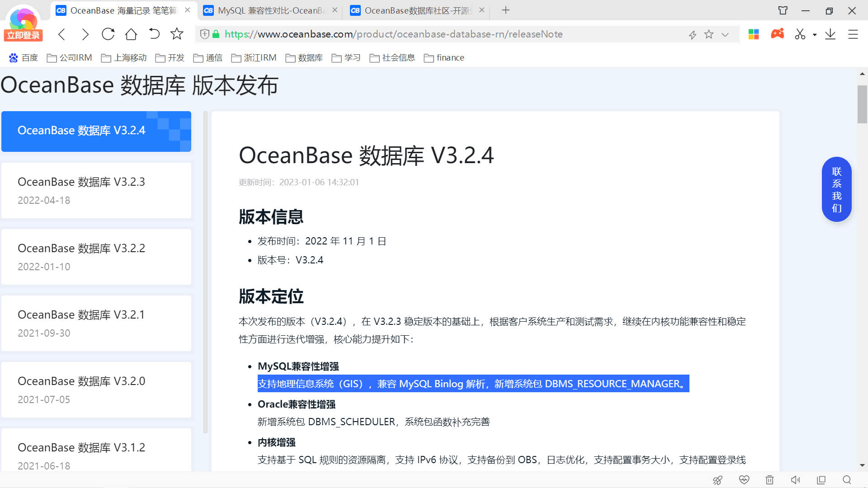View site certificate via green lock icon
The height and width of the screenshot is (488, 868).
216,34
